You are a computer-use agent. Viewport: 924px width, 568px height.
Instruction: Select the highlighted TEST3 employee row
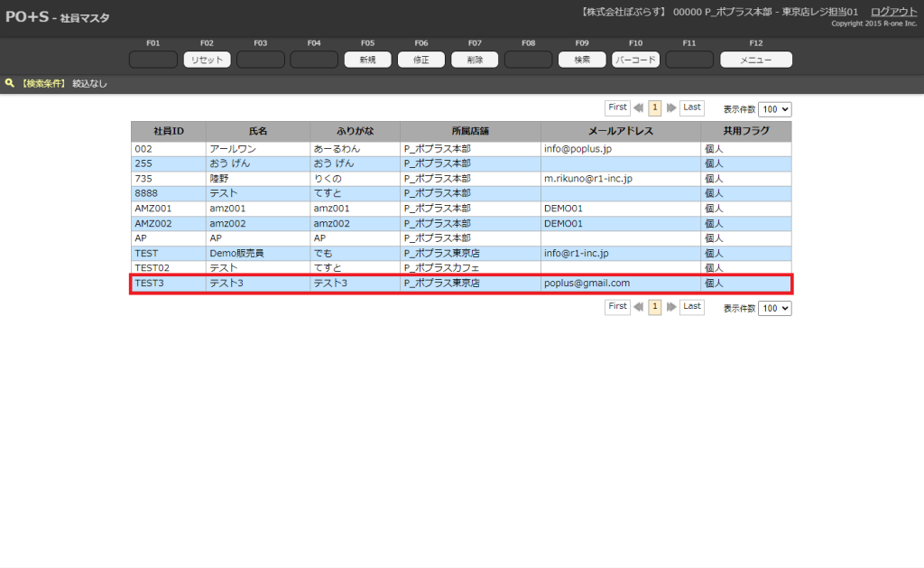(x=460, y=284)
